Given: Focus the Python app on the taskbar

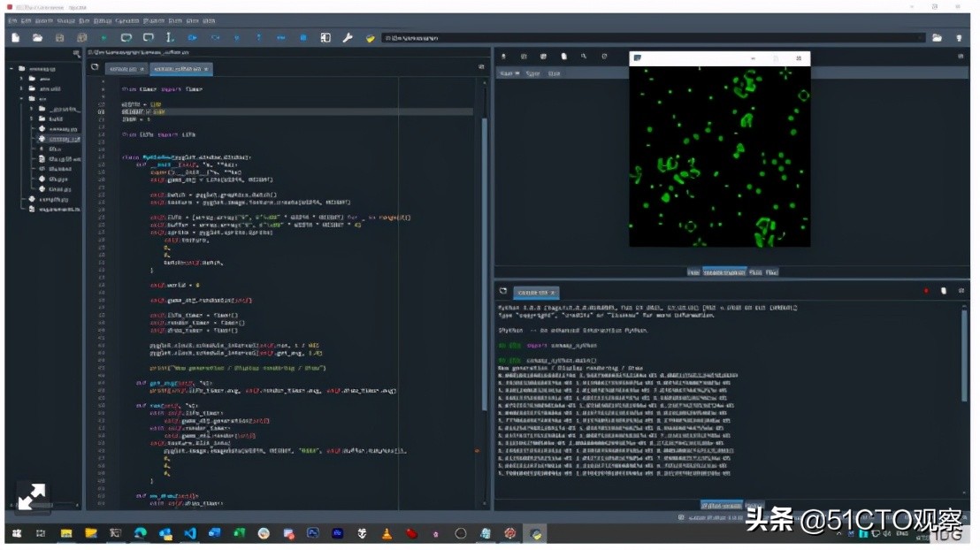Looking at the screenshot, I should click(x=536, y=533).
